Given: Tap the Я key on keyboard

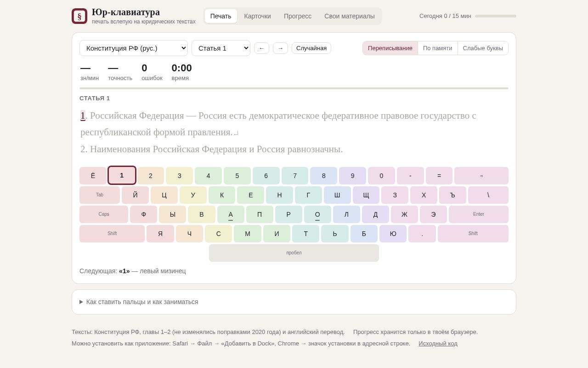Looking at the screenshot, I should 160,234.
